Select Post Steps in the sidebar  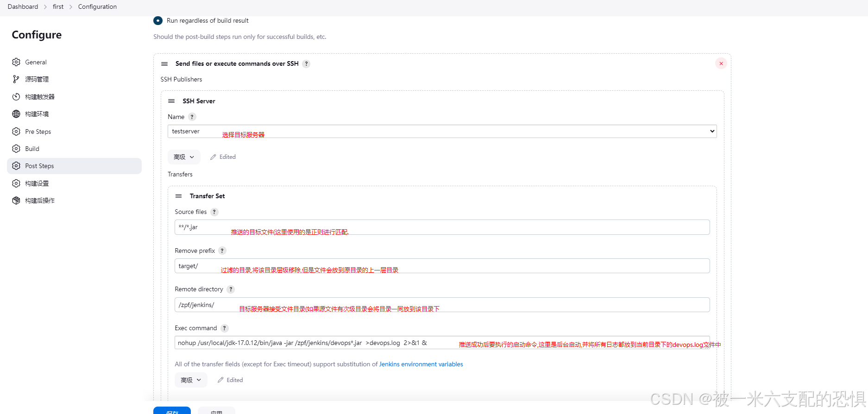[74, 166]
